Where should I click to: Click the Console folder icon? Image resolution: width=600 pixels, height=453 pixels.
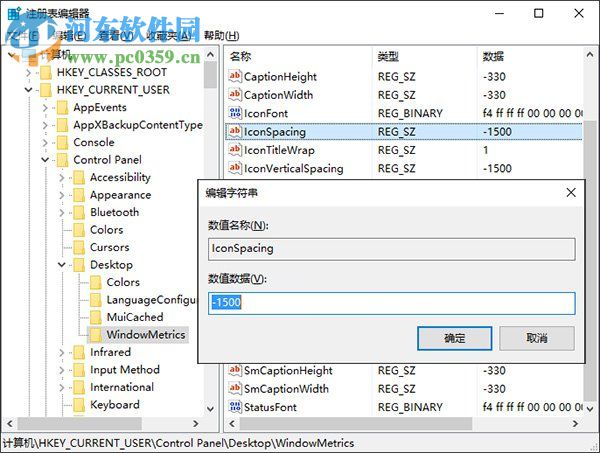point(62,142)
